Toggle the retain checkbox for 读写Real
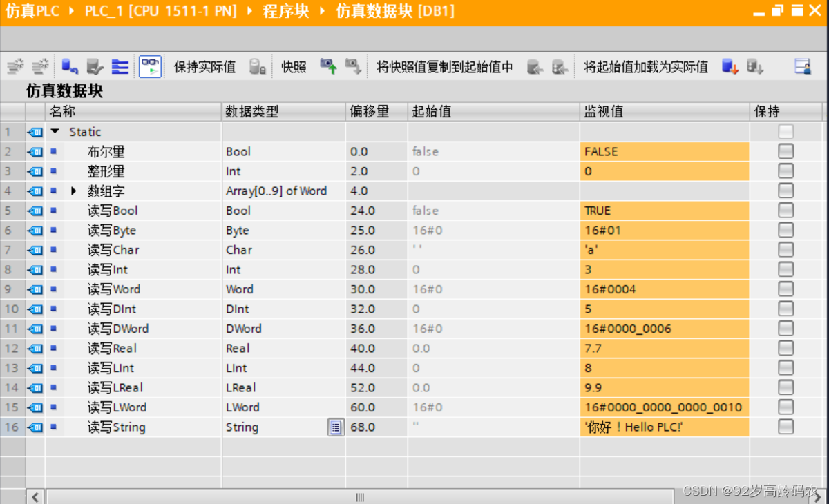 coord(785,349)
